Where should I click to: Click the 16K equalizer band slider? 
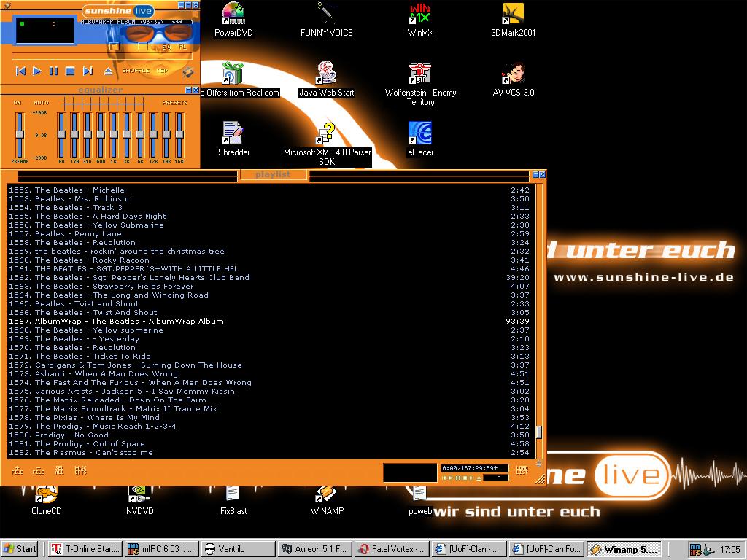[x=179, y=135]
